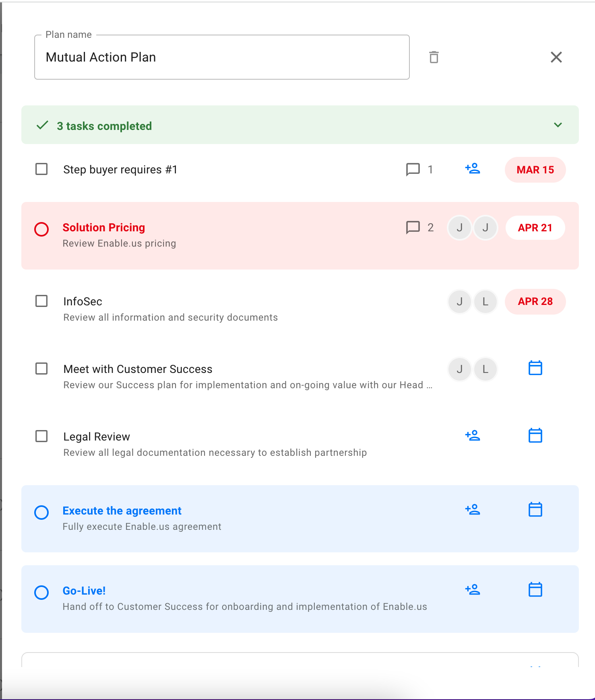Screen dimensions: 595x700
Task: Tick the Legal Review checkbox
Action: pos(41,436)
